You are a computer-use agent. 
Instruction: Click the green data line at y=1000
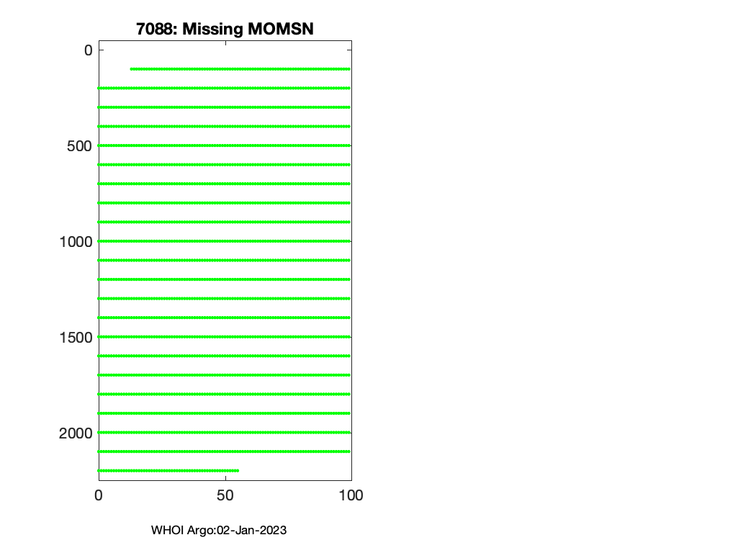pyautogui.click(x=225, y=241)
